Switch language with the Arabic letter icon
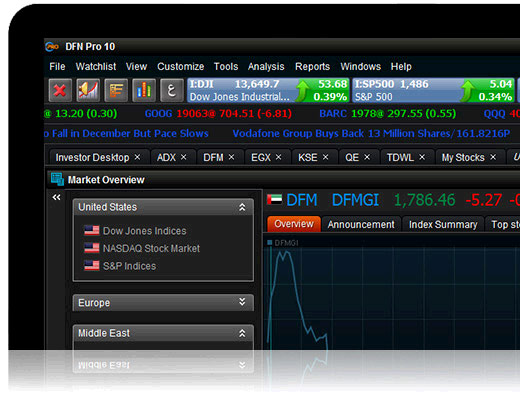This screenshot has width=520, height=400. (x=172, y=90)
